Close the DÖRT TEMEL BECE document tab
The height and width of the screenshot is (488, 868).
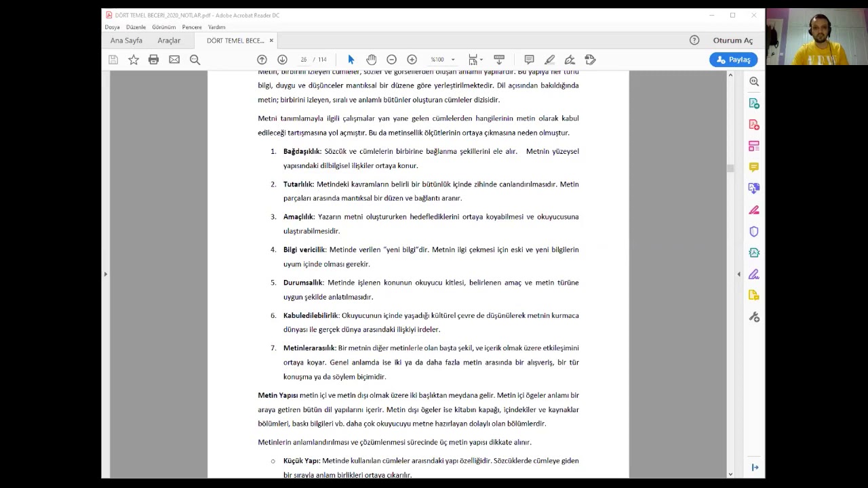pos(271,41)
